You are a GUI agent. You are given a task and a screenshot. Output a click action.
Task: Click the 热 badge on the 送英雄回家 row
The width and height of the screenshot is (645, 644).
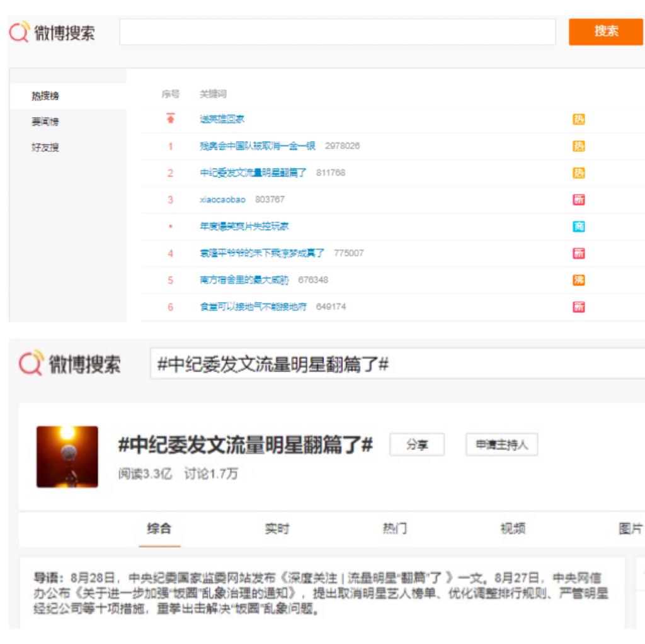(x=578, y=119)
